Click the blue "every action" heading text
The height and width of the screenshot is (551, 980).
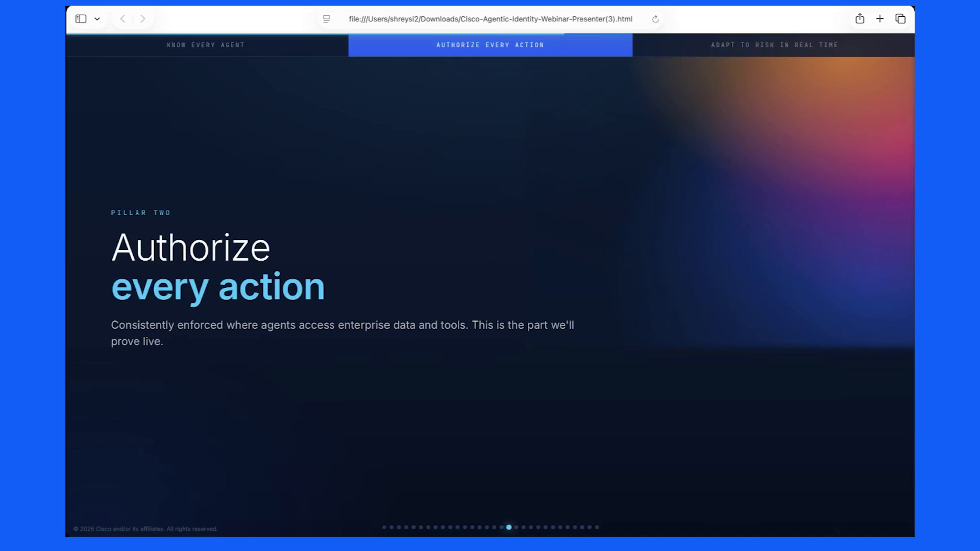(218, 287)
